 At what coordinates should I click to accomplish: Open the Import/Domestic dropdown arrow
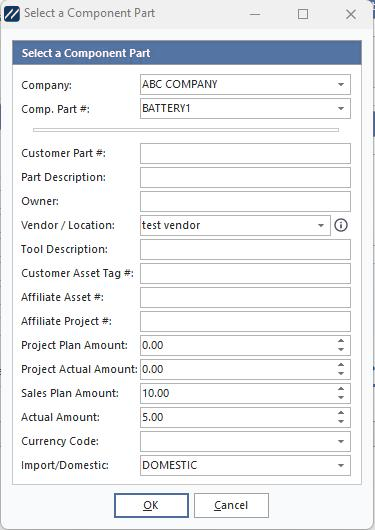coord(341,465)
